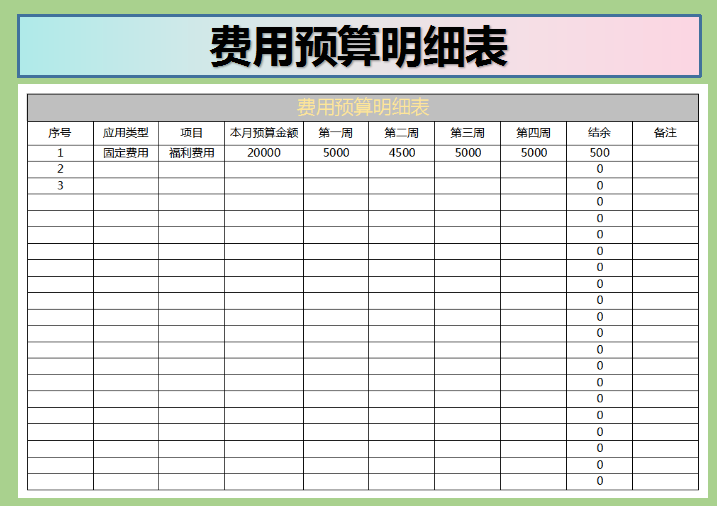Click the 5000 cell under 第一周
The image size is (717, 506).
click(x=336, y=153)
